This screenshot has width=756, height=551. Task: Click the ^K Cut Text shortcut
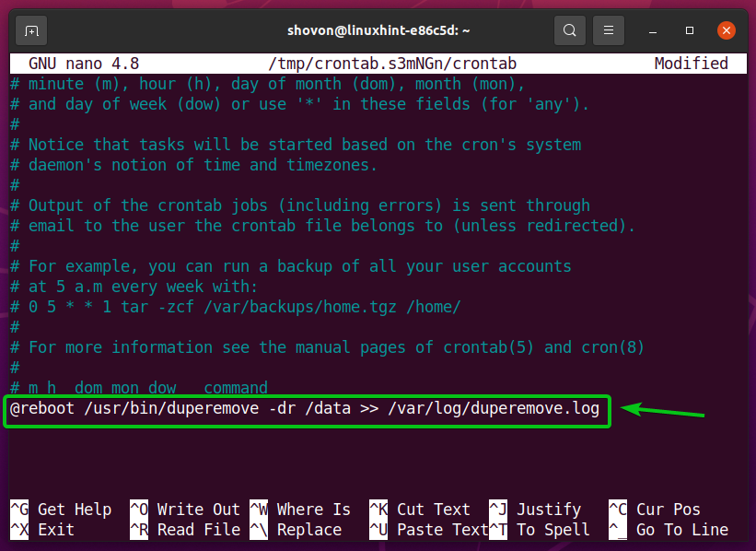point(420,510)
